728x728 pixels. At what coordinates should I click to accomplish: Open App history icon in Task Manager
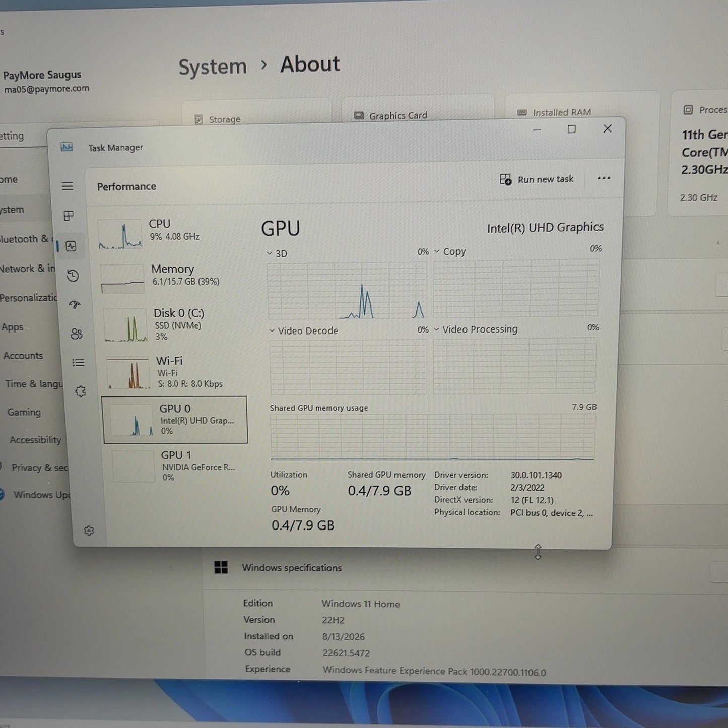click(x=73, y=276)
